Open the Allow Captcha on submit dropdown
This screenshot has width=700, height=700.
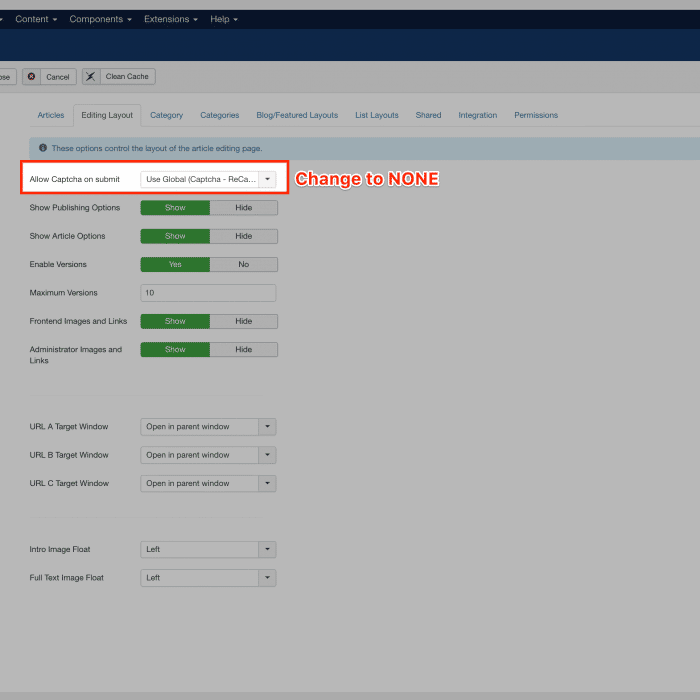point(208,179)
